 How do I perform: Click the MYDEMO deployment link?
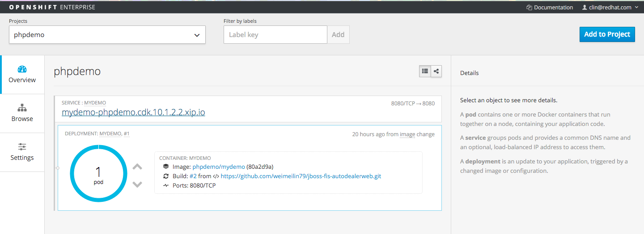[110, 134]
